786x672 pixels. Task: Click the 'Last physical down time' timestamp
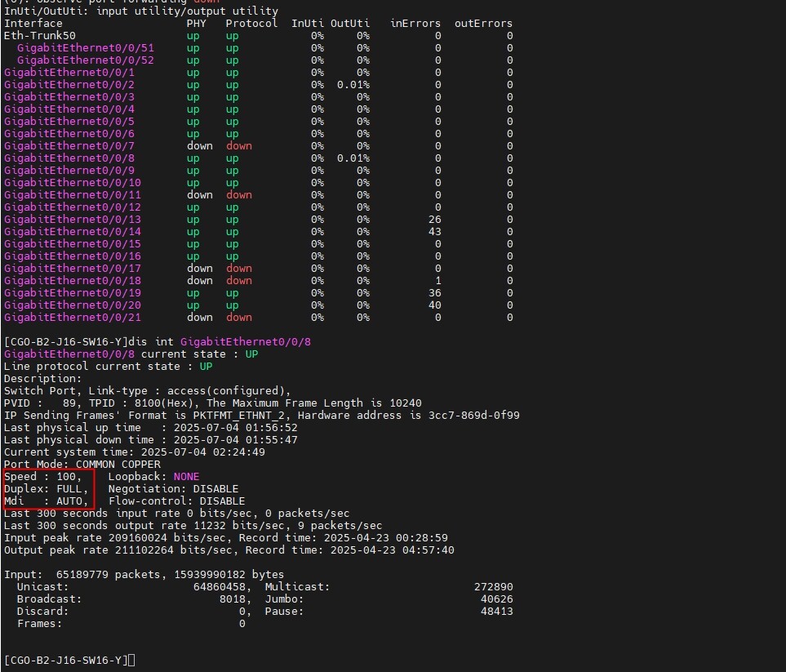[x=236, y=440]
